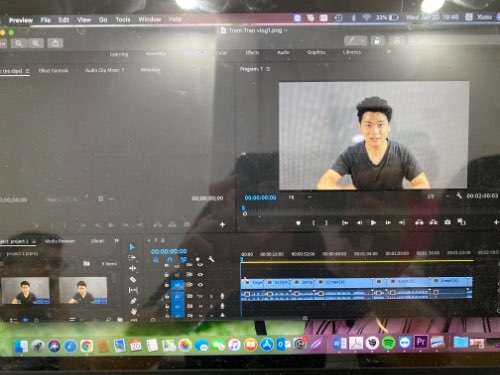
Task: Click timeline ruler at 00:00:32:00
Action: coord(303,254)
